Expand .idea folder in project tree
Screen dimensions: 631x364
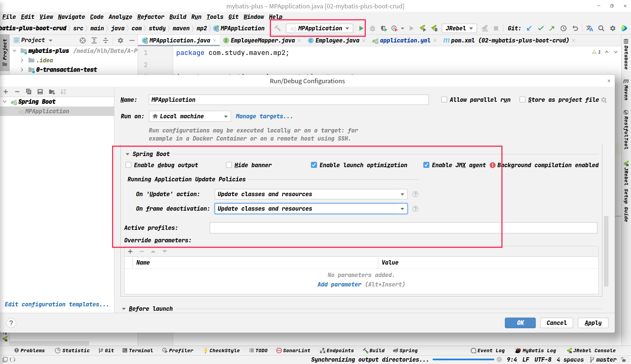click(x=22, y=60)
